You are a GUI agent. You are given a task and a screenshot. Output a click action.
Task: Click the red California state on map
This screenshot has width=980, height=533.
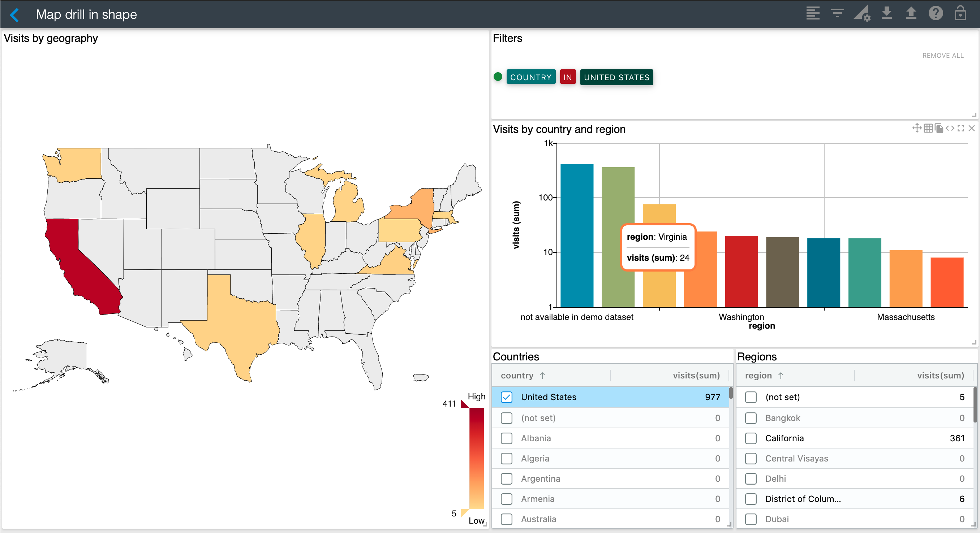tap(76, 262)
